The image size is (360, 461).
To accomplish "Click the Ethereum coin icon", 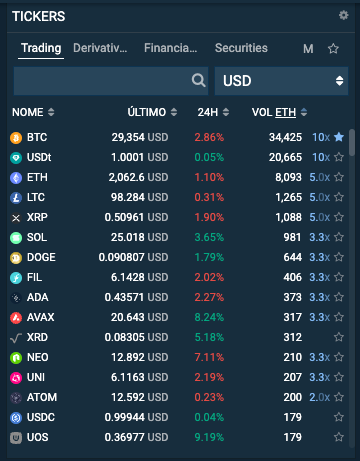I will 16,177.
